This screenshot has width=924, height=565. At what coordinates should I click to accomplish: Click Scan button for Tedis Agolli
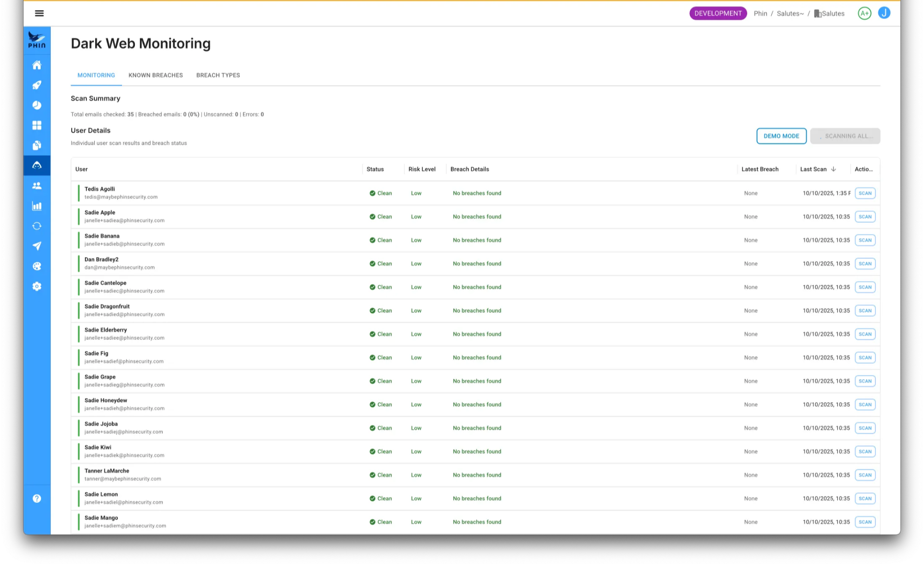(865, 193)
